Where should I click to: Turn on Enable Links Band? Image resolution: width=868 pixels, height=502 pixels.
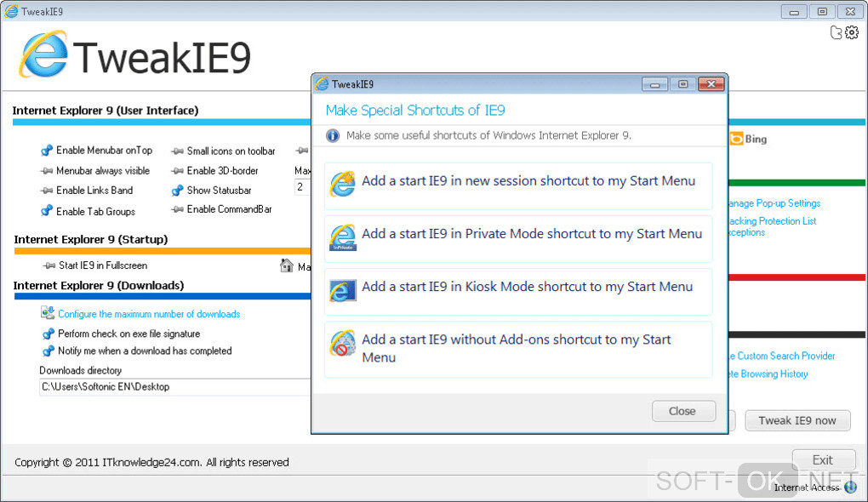tap(47, 191)
